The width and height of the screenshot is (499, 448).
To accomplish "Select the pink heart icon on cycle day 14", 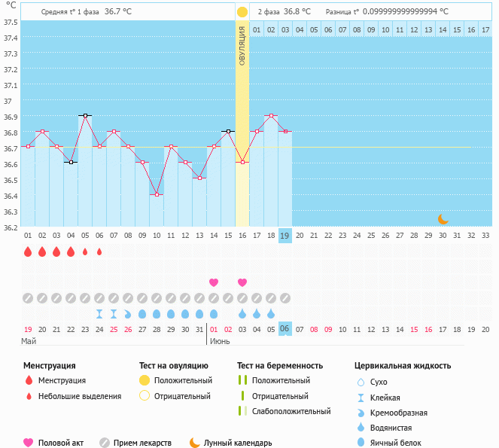I will click(214, 282).
